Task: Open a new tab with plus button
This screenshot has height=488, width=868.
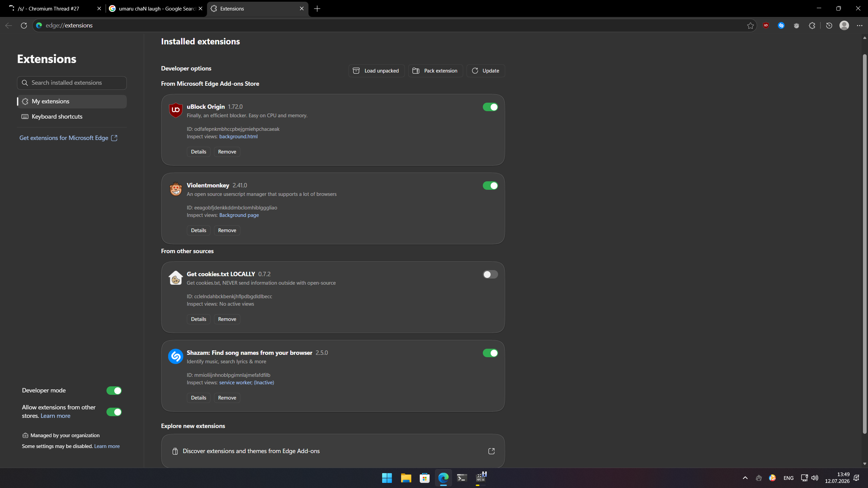Action: pyautogui.click(x=317, y=8)
